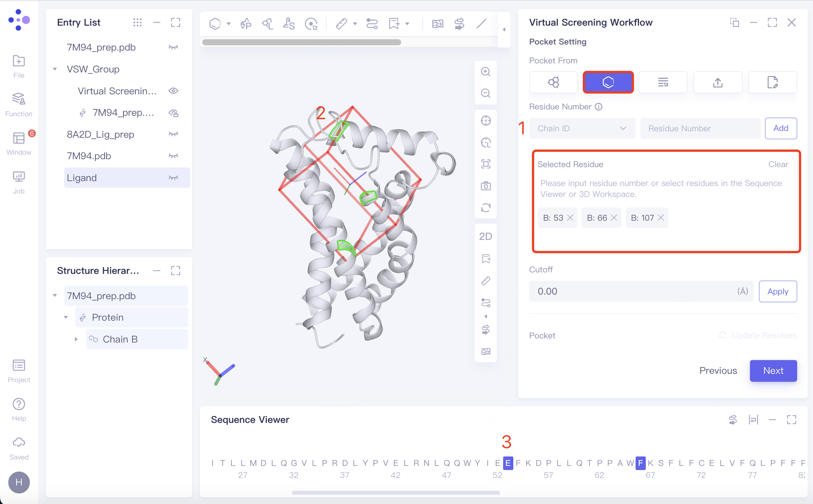Select the measurement ruler tool in top toolbar
The width and height of the screenshot is (813, 504).
(x=341, y=24)
